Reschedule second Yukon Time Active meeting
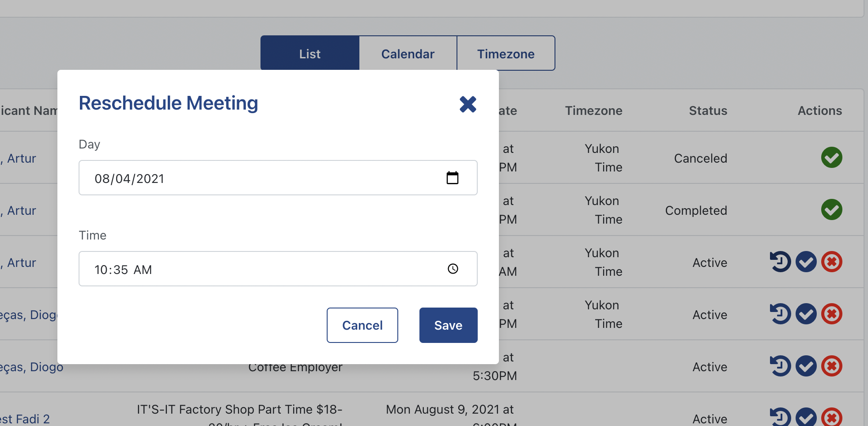Viewport: 868px width, 426px height. click(781, 314)
